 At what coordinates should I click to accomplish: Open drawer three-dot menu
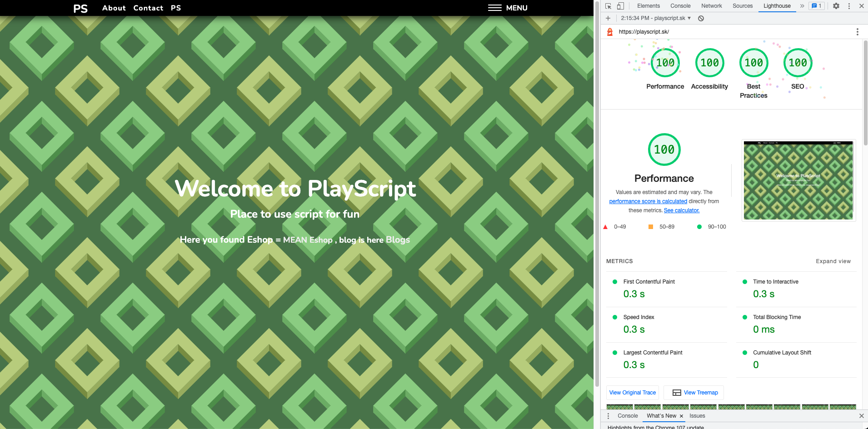click(608, 416)
